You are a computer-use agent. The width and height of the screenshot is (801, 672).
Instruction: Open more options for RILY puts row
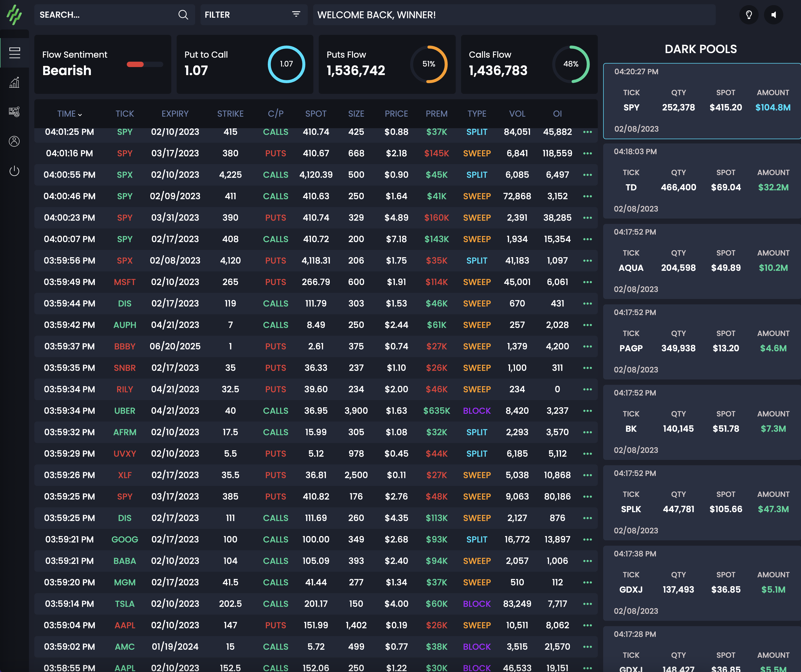pos(587,389)
